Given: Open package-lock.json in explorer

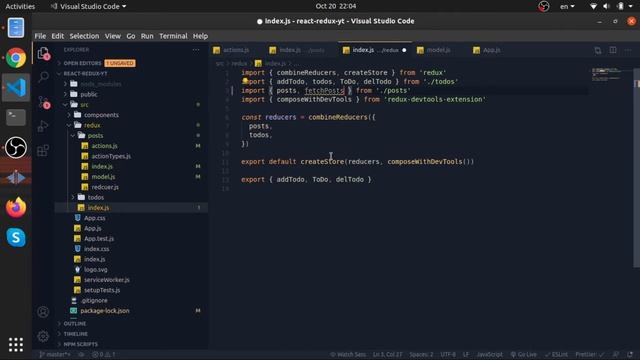Looking at the screenshot, I should coord(104,311).
